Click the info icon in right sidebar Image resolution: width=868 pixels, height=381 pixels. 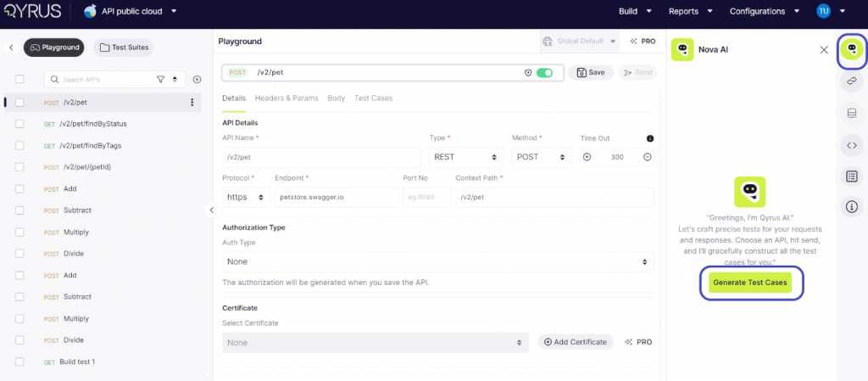click(851, 206)
